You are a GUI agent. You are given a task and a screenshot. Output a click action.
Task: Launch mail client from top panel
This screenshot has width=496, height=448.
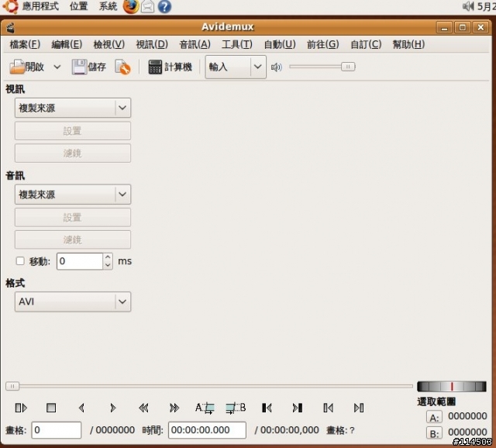point(148,6)
